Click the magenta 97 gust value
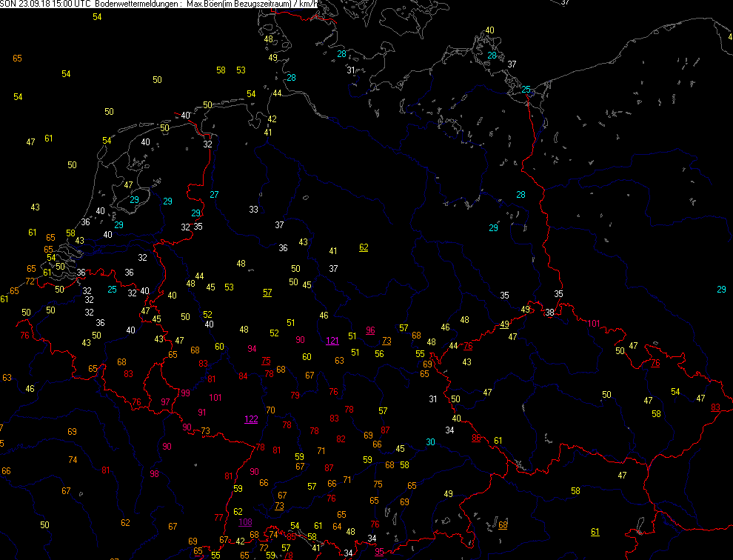 point(165,401)
